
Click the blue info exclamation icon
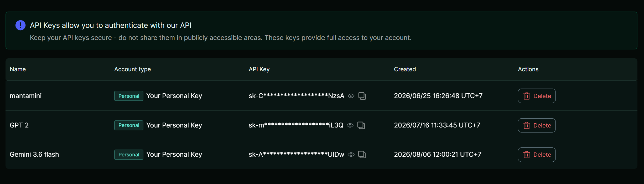(20, 25)
